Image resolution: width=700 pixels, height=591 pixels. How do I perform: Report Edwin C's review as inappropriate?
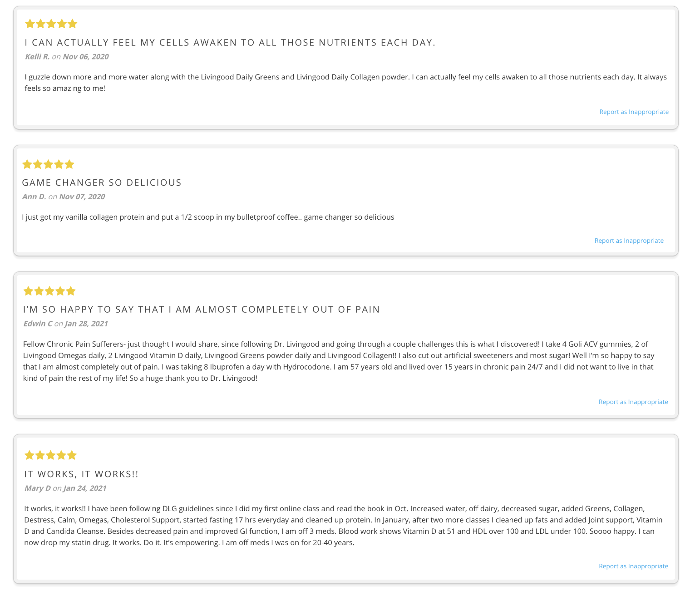tap(633, 402)
